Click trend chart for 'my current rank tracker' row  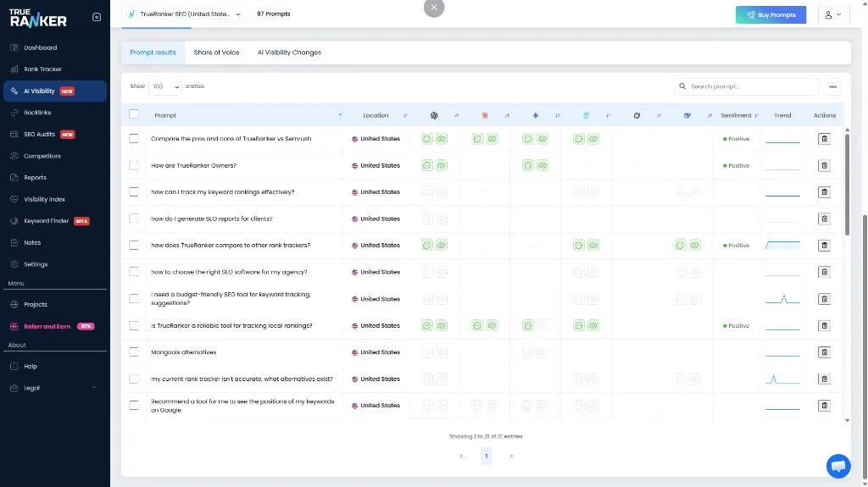(x=782, y=379)
